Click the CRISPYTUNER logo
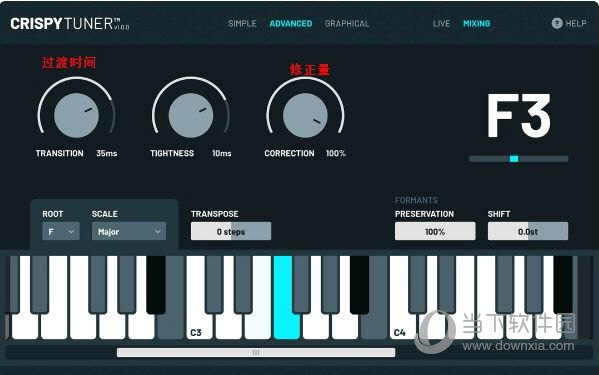Image resolution: width=599 pixels, height=375 pixels. point(70,24)
